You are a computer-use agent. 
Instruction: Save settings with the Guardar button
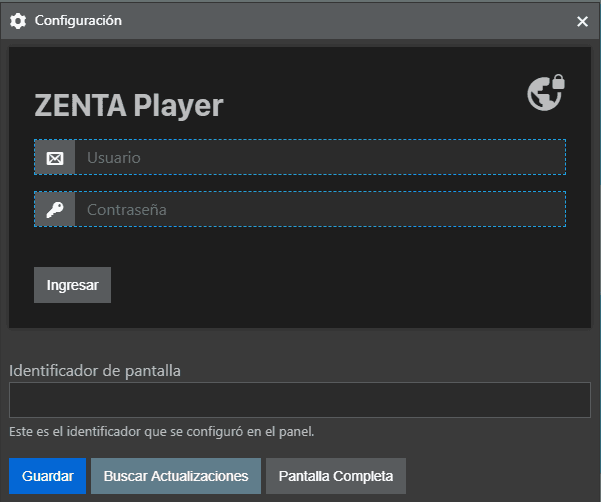coord(48,476)
